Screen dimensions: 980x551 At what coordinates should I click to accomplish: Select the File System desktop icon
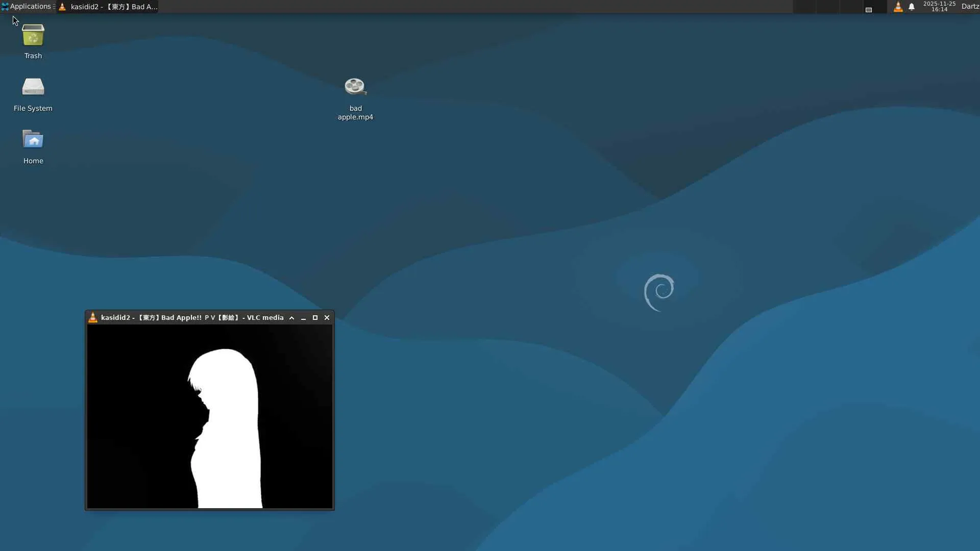point(33,93)
